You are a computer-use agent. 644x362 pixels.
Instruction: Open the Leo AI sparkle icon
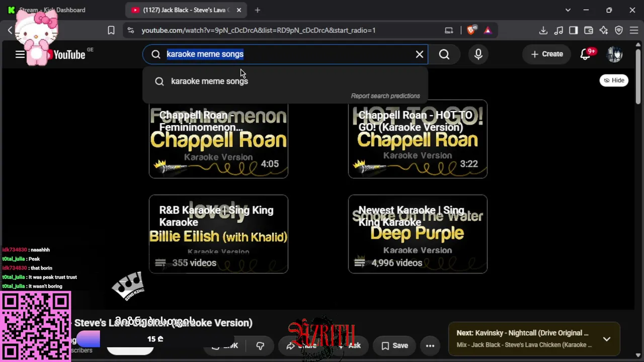[604, 30]
